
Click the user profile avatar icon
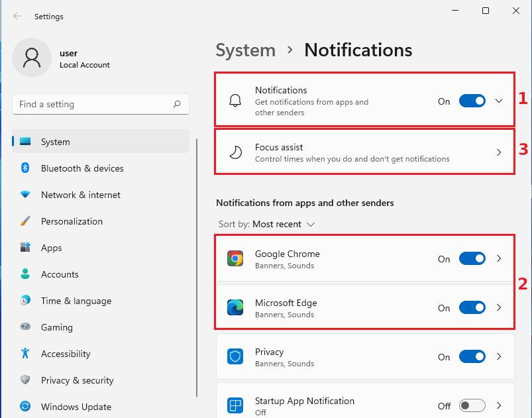pyautogui.click(x=32, y=58)
